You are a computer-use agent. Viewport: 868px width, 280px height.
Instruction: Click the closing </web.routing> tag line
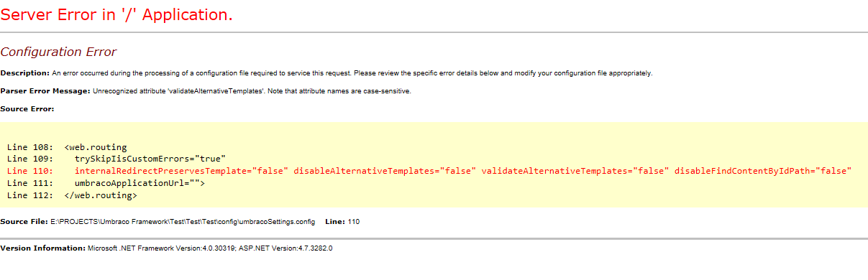tap(72, 195)
